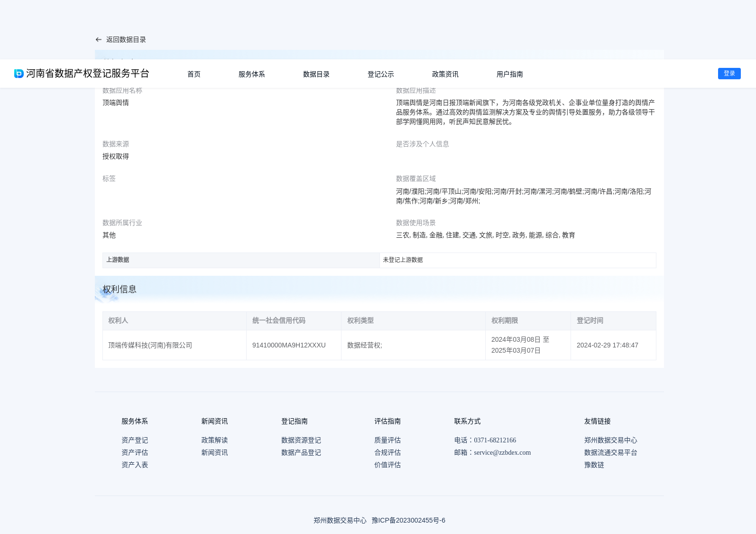
Task: Click the 评估指南 footer column heading
Action: (387, 422)
